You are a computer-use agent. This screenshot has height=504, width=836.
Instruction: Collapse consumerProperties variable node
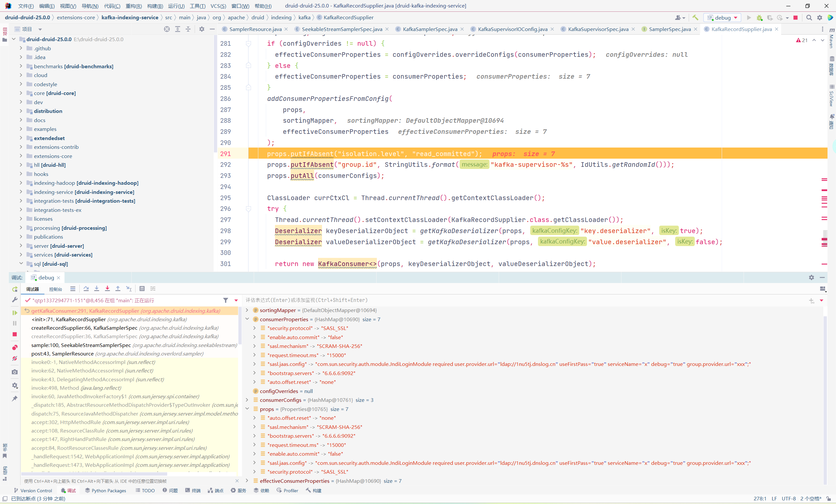247,319
